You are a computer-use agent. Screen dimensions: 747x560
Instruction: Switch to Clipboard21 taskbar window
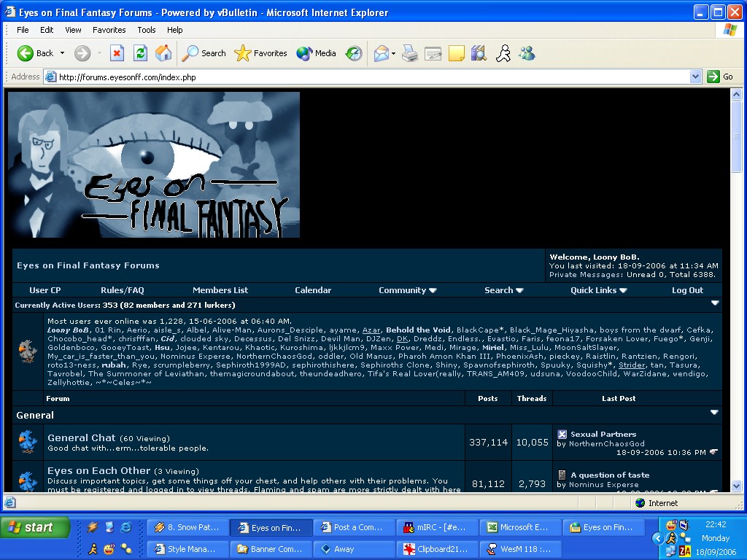pos(438,549)
